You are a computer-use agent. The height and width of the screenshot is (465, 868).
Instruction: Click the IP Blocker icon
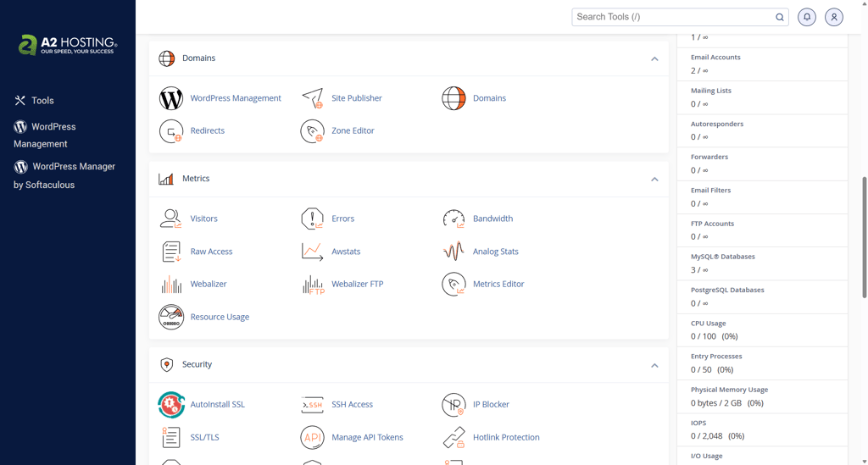(453, 405)
